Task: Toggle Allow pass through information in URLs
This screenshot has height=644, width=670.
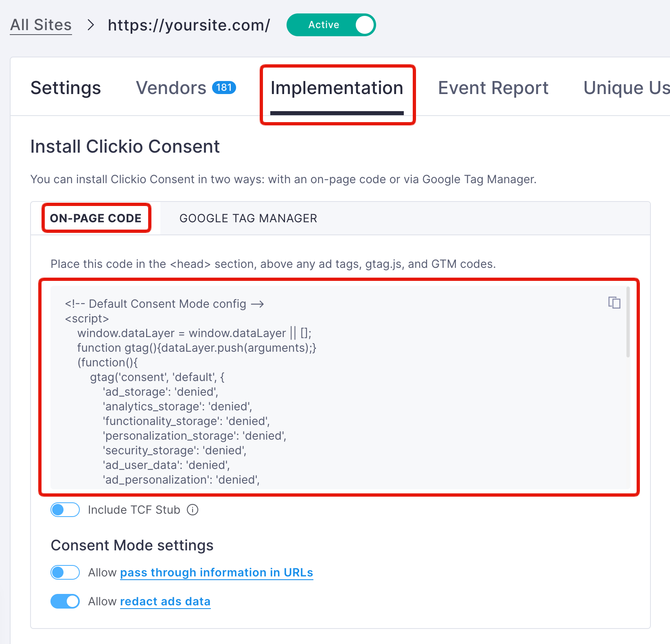Action: 65,572
